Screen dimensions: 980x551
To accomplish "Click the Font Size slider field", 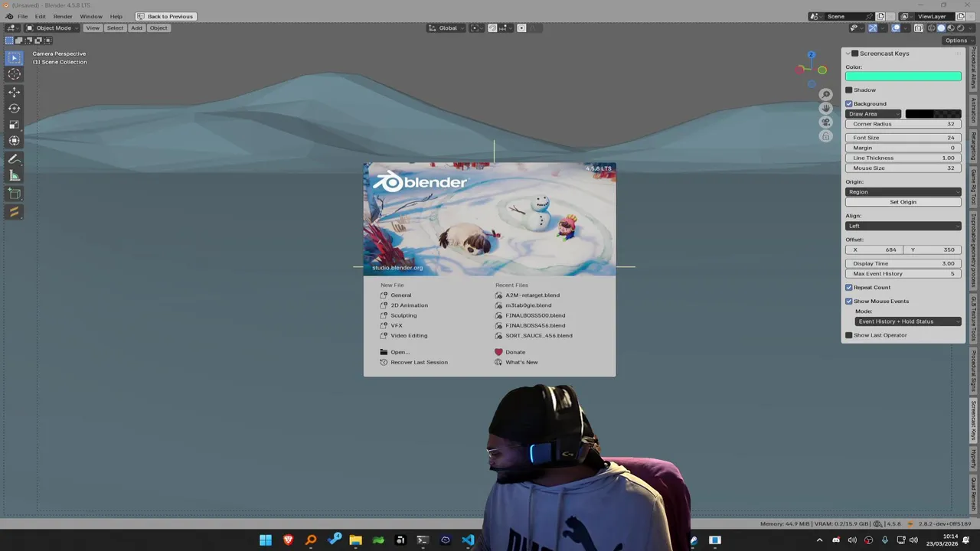I will [x=903, y=138].
